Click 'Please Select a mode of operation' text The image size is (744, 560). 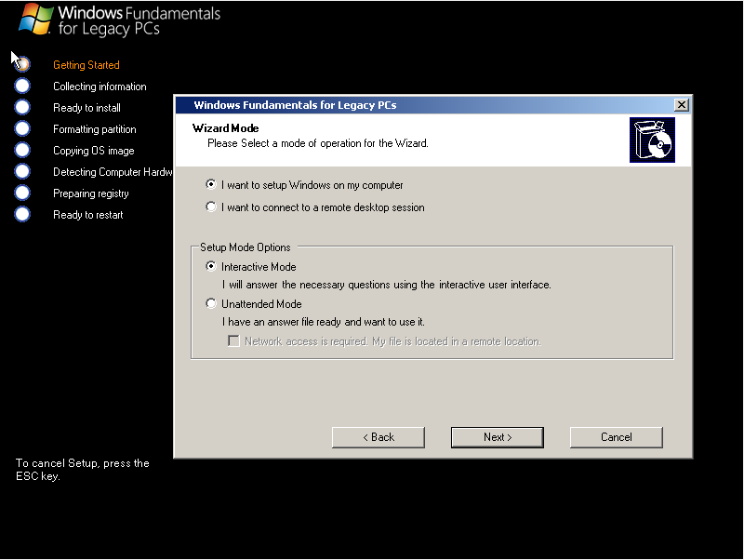318,143
